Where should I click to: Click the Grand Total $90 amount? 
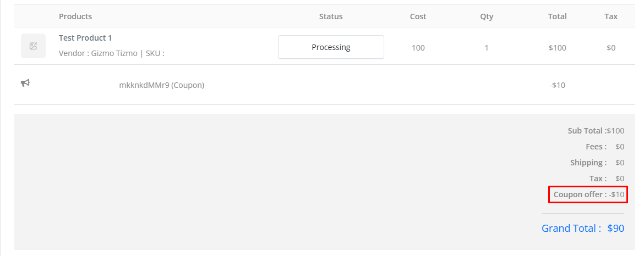615,229
